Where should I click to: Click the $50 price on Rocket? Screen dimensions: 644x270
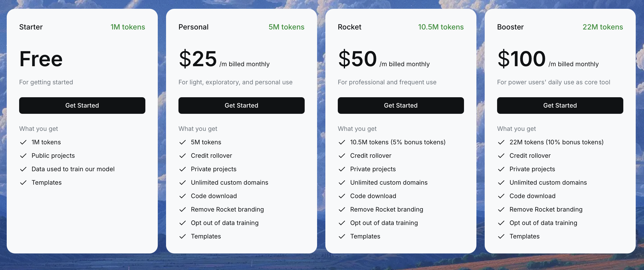[357, 59]
